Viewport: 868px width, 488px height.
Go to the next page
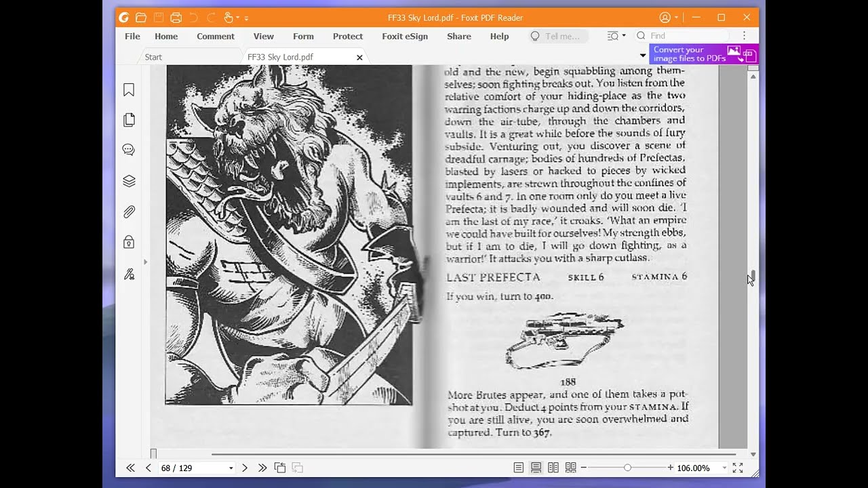tap(245, 468)
